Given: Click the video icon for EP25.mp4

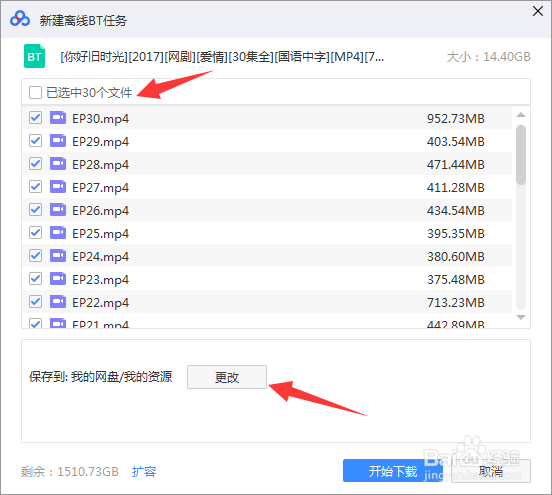Looking at the screenshot, I should click(x=58, y=233).
